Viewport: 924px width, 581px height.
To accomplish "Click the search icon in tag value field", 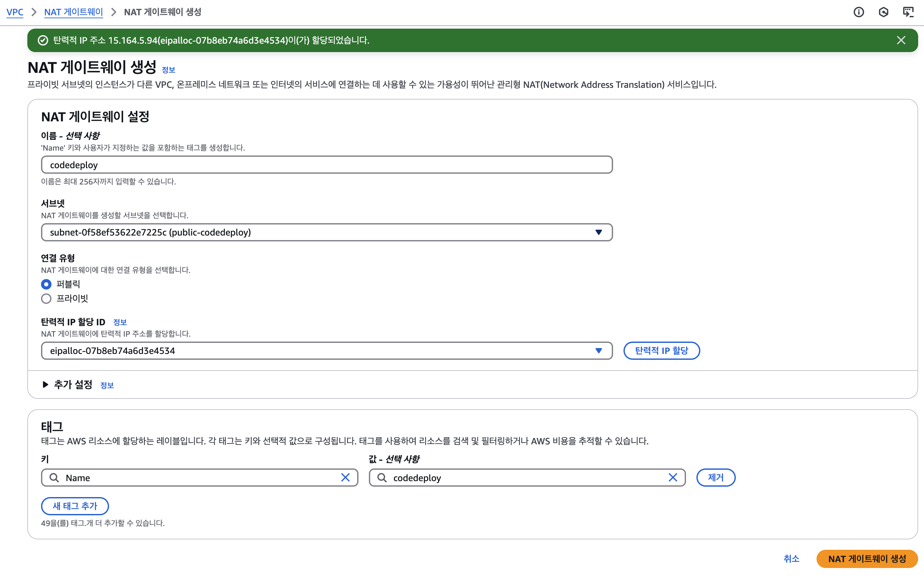I will click(x=382, y=478).
